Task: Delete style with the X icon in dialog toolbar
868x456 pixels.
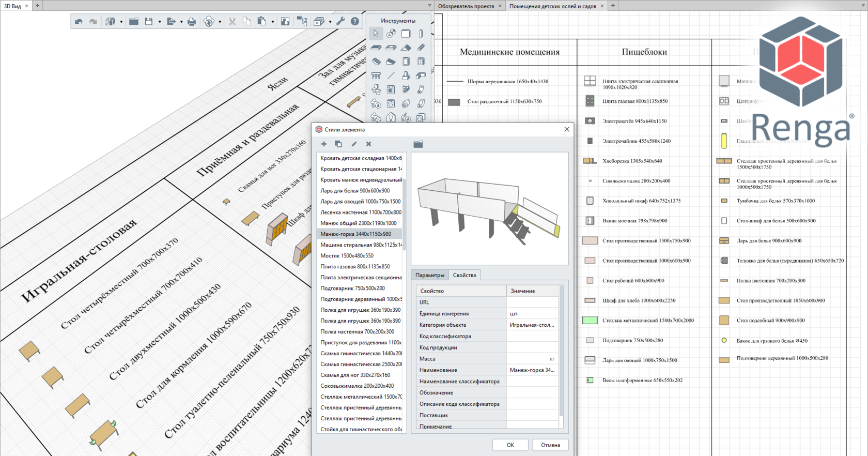Action: point(368,144)
